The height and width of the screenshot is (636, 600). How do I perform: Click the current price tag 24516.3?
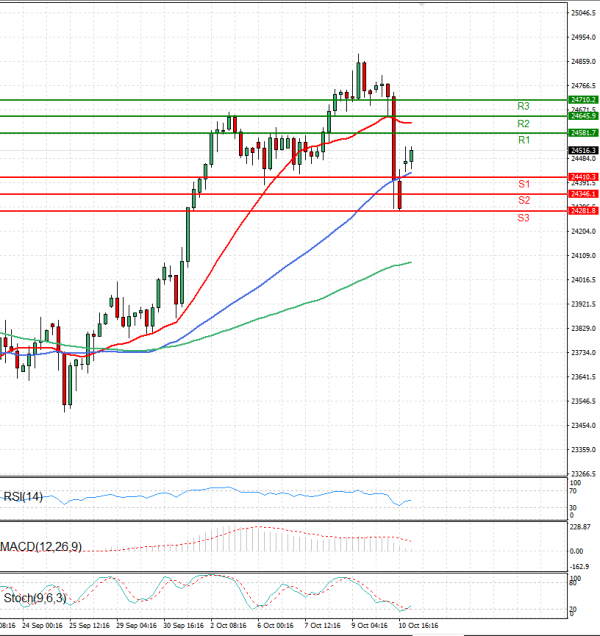(x=583, y=150)
